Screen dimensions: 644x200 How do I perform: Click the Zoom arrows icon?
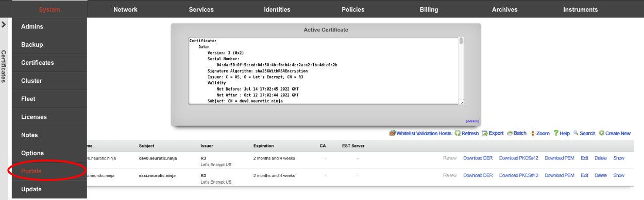pos(533,133)
